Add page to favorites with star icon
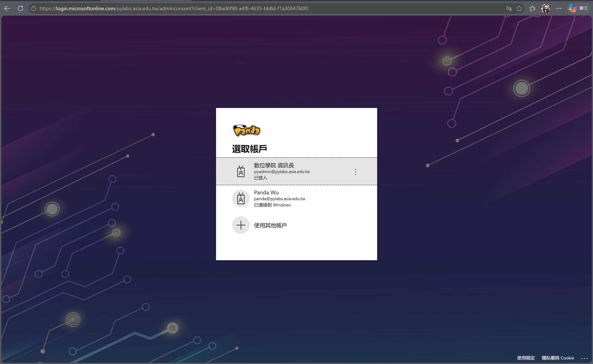The width and height of the screenshot is (593, 364). [x=519, y=8]
